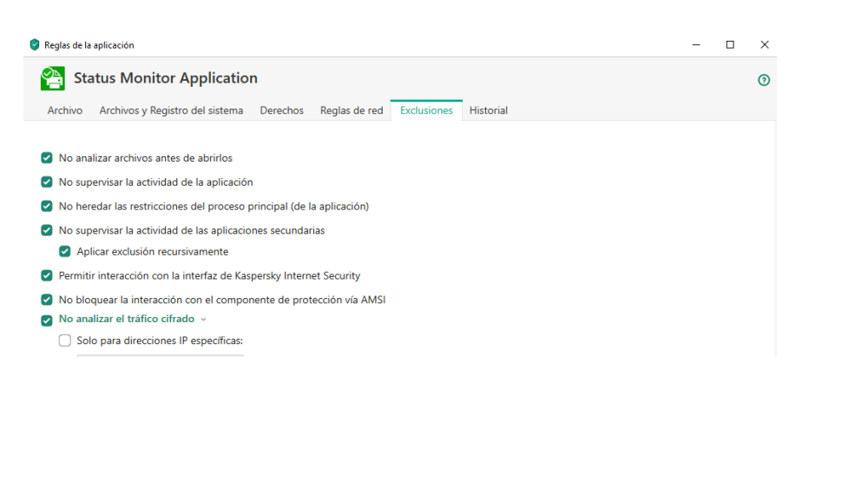Toggle No supervisar actividad de aplicaciones secundarias
This screenshot has height=489, width=868.
point(47,230)
